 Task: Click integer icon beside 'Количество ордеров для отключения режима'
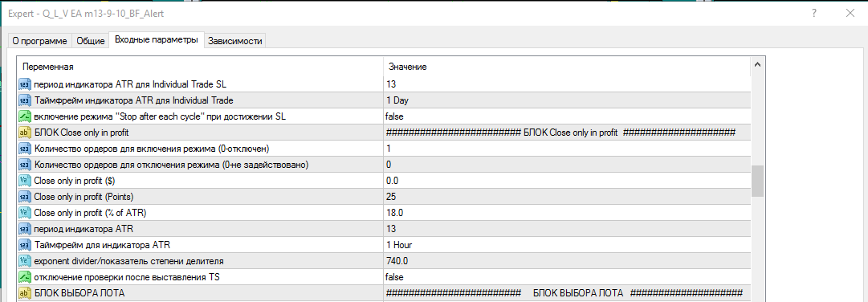point(26,165)
